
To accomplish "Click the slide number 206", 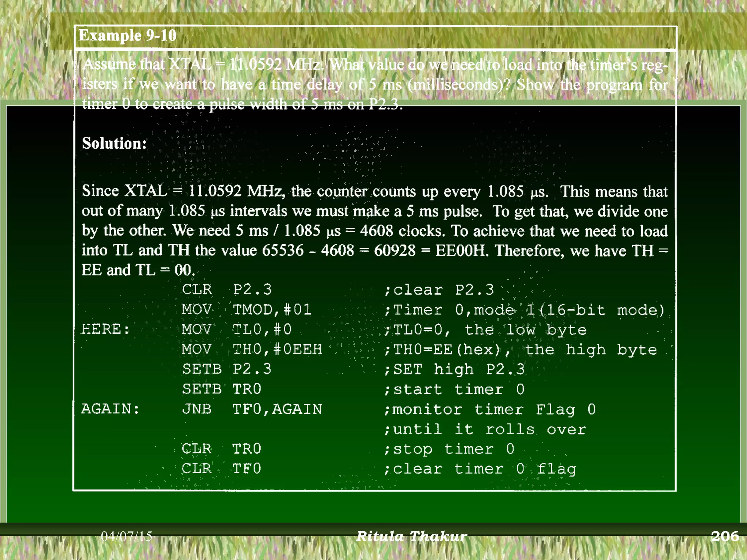I will click(725, 536).
